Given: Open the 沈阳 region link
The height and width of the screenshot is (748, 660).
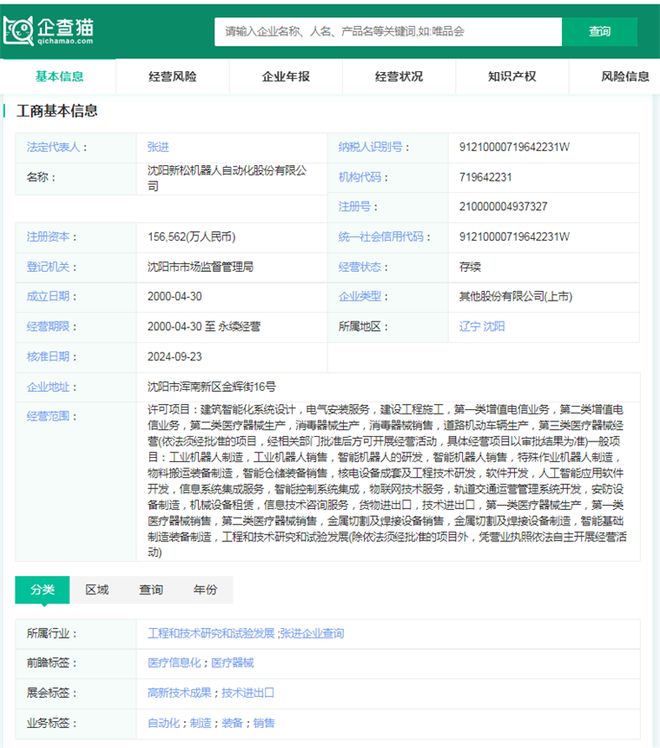Looking at the screenshot, I should [x=494, y=326].
